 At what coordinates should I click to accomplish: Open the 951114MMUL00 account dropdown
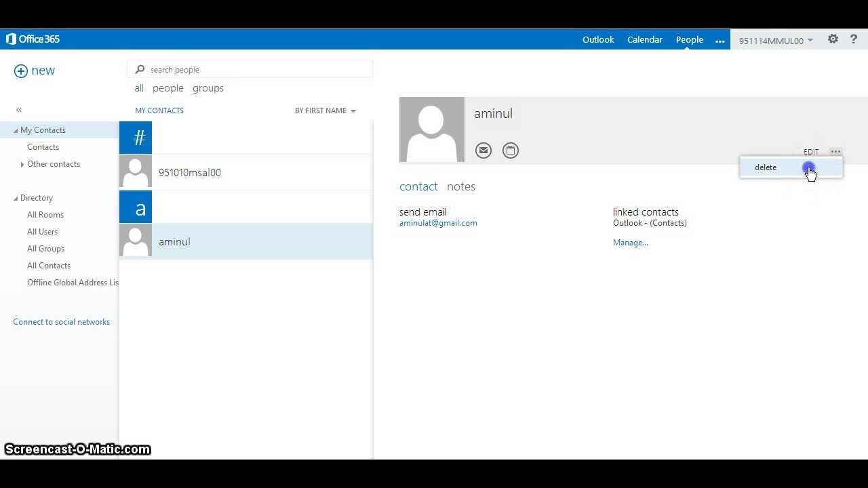point(776,41)
